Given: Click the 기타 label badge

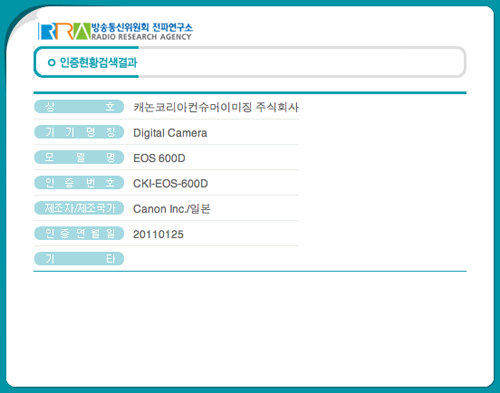Looking at the screenshot, I should 79,259.
